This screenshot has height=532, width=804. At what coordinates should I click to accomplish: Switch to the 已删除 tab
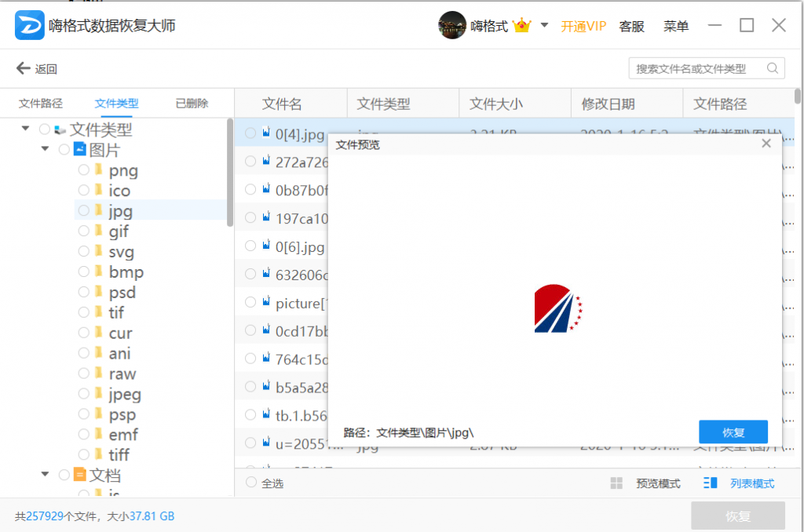(192, 103)
